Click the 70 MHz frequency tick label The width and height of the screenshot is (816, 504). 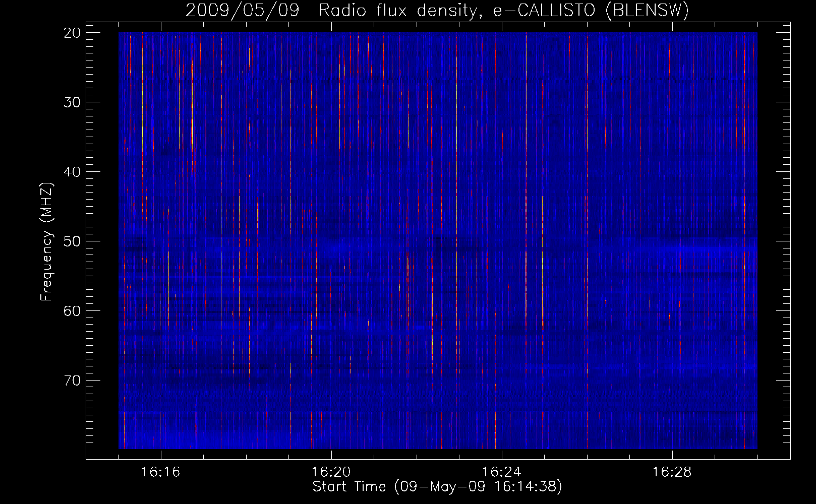pyautogui.click(x=73, y=381)
